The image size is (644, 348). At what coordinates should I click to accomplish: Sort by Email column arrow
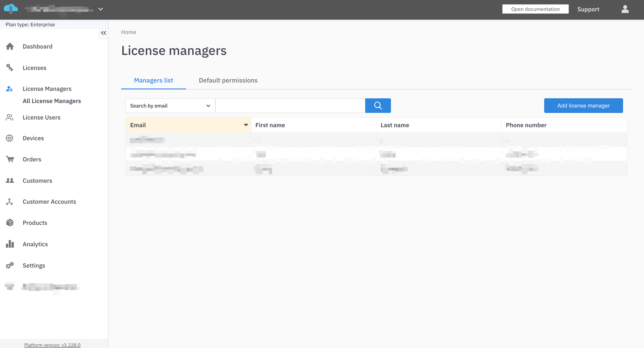[x=246, y=125]
